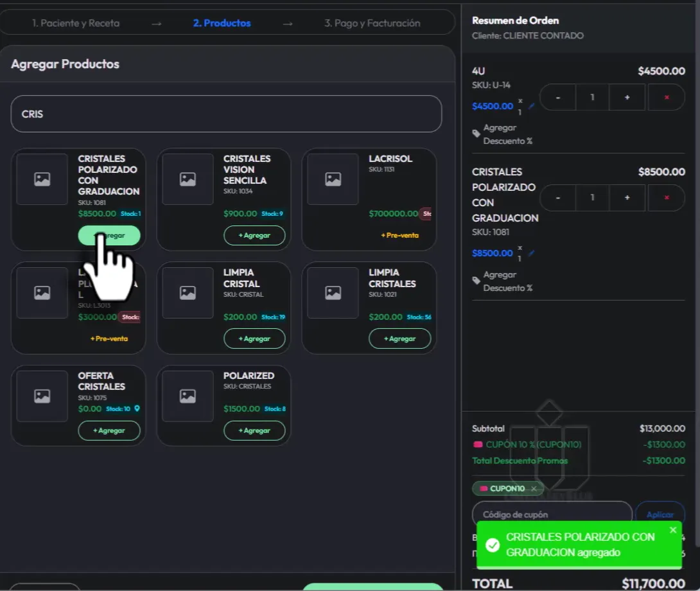
Task: Click discount tag icon under 4U item
Action: 477,134
